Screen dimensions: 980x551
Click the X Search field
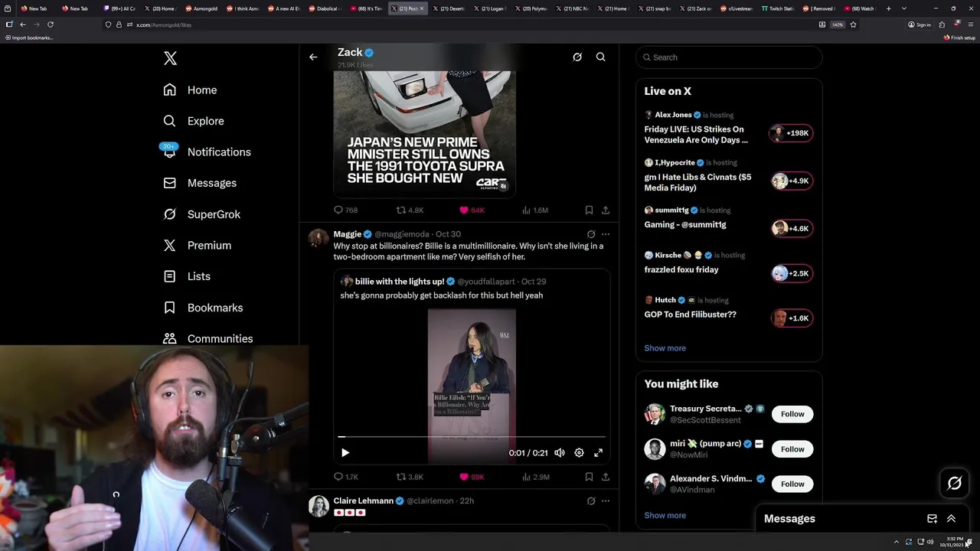coord(729,57)
